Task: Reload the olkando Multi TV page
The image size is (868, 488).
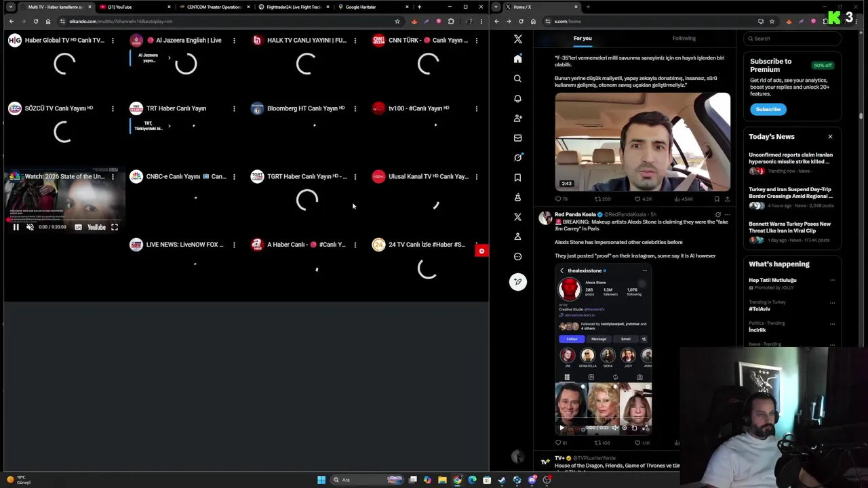Action: (x=36, y=21)
